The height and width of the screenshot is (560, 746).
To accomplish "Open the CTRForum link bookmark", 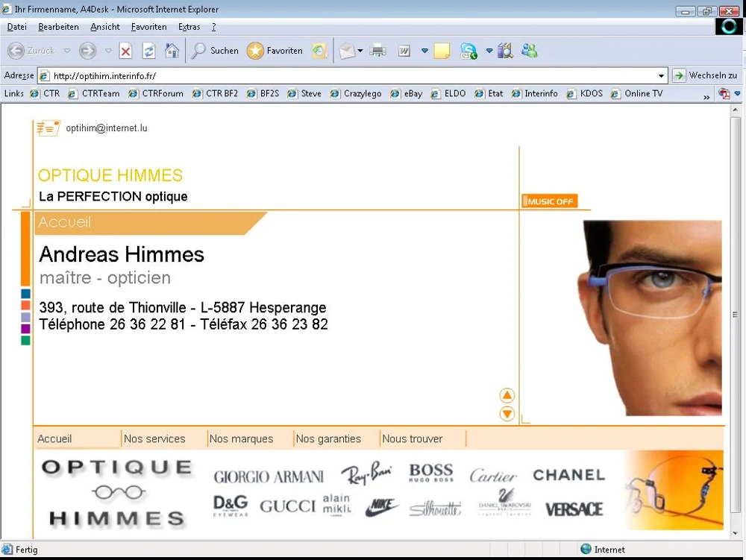I will [156, 94].
